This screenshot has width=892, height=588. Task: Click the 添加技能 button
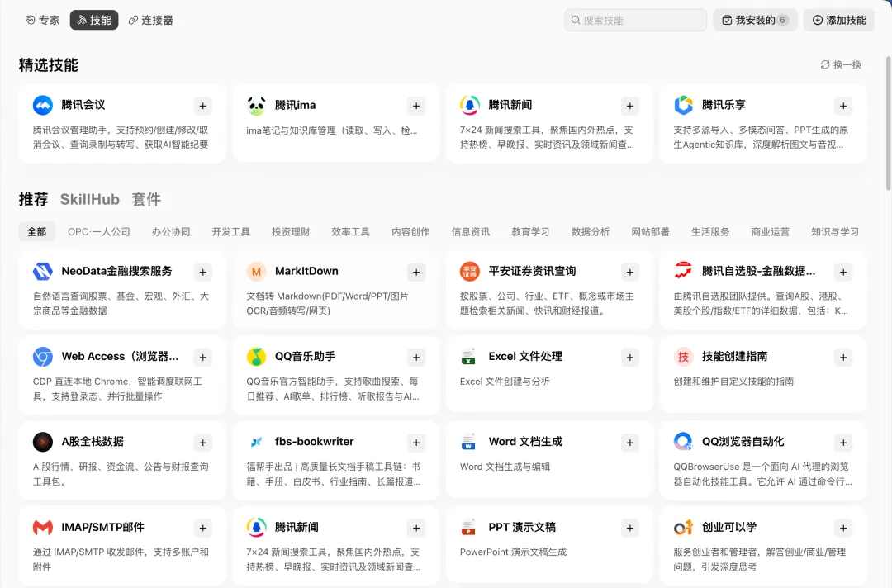(x=839, y=20)
